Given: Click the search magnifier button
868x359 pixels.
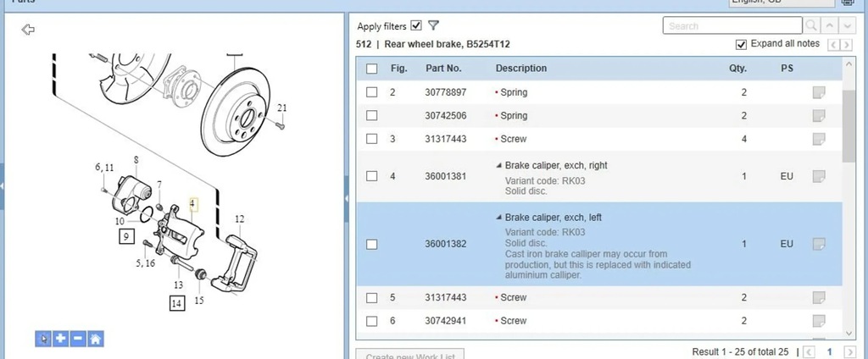Looking at the screenshot, I should [811, 25].
